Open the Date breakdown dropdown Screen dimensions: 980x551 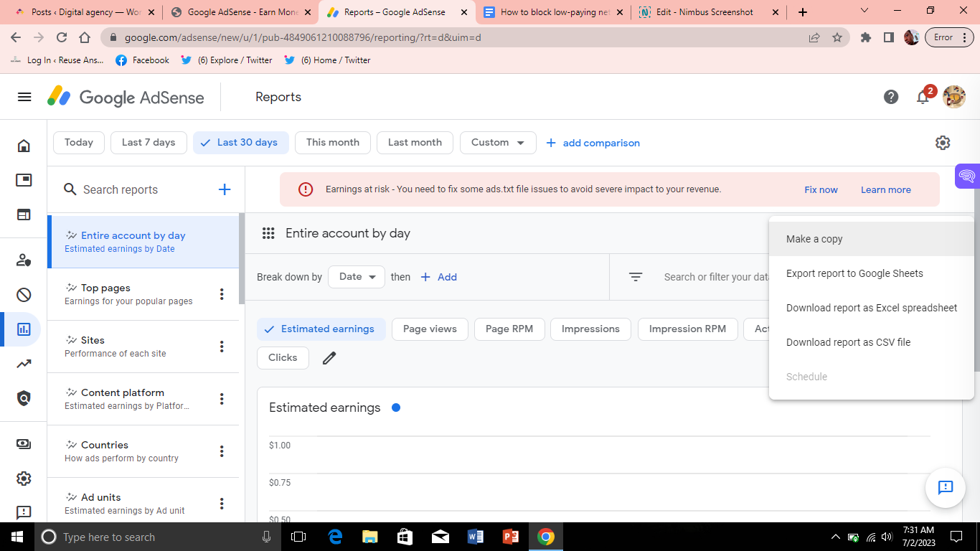pyautogui.click(x=357, y=277)
